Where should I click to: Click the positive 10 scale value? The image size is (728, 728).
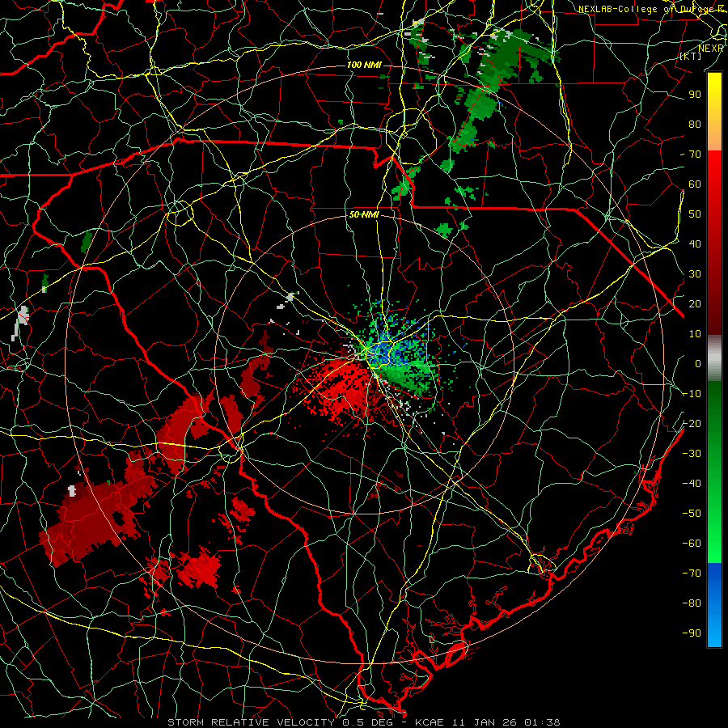click(x=695, y=334)
